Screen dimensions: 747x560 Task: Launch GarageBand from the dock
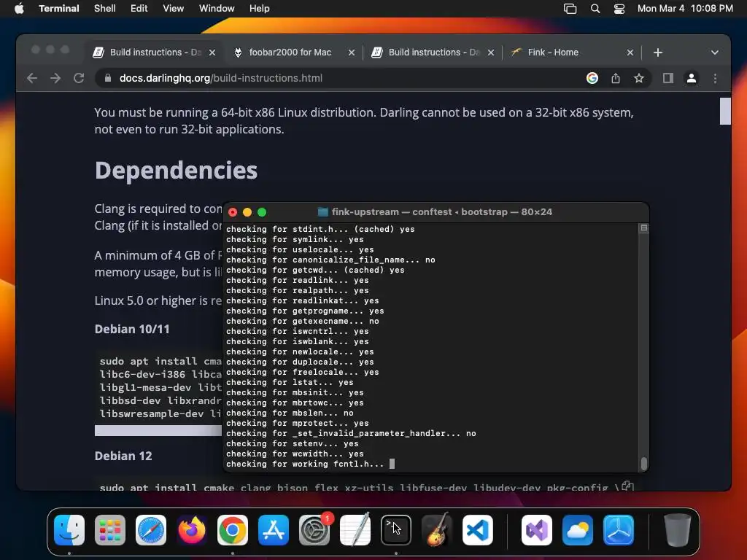click(x=437, y=530)
